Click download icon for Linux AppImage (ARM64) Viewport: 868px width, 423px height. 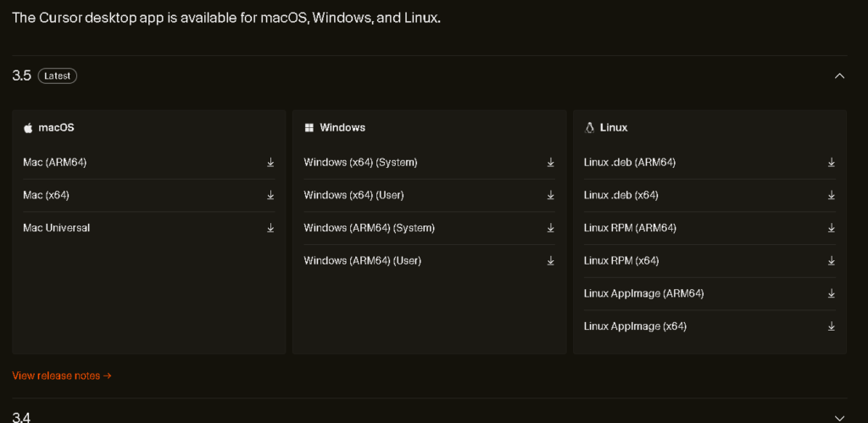(831, 293)
